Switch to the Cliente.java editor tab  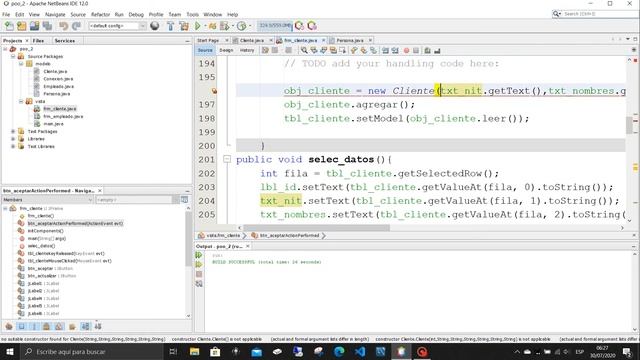pyautogui.click(x=251, y=40)
